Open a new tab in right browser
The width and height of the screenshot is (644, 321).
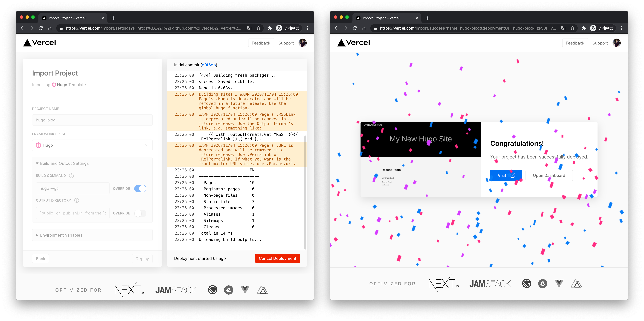coord(428,18)
